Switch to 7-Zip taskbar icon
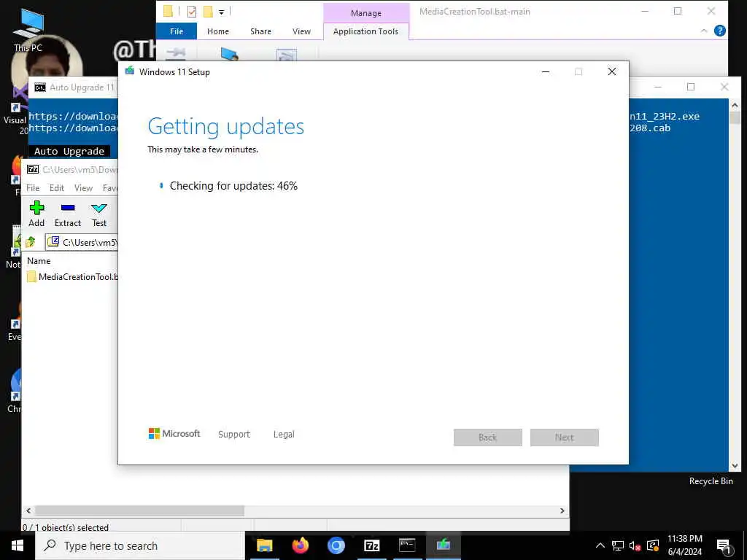 371,545
